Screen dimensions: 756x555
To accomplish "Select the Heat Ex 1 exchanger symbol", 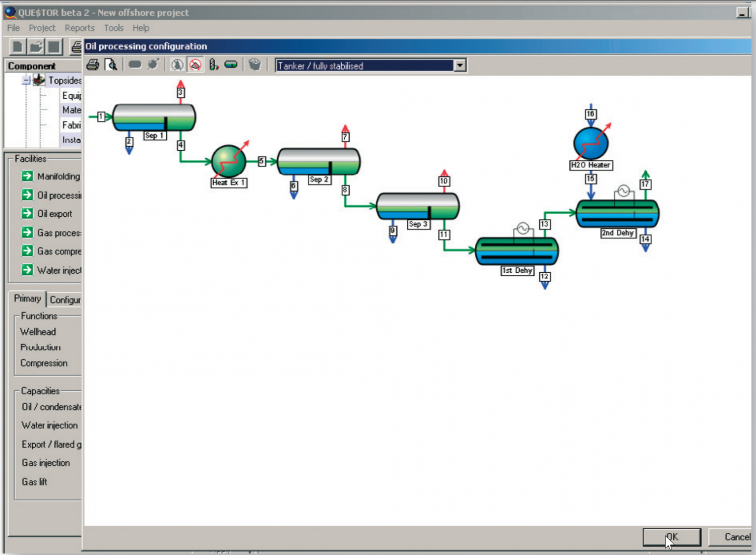I will [229, 161].
